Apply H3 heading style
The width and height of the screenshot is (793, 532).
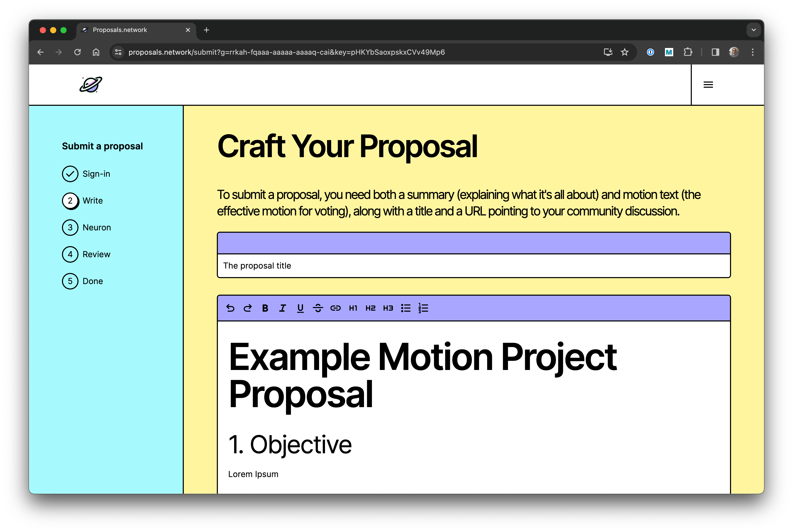[388, 308]
